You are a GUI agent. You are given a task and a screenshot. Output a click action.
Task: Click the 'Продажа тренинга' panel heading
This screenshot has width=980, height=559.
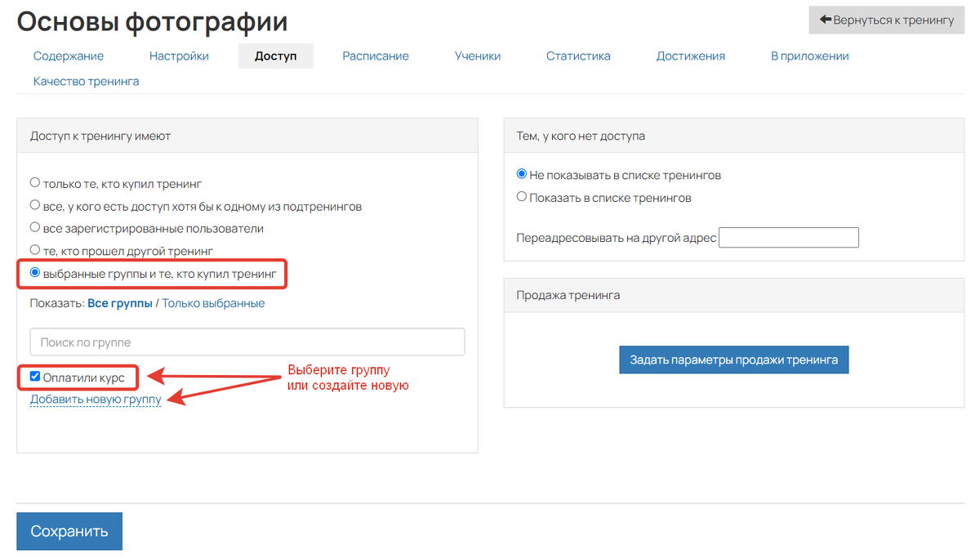pyautogui.click(x=568, y=295)
